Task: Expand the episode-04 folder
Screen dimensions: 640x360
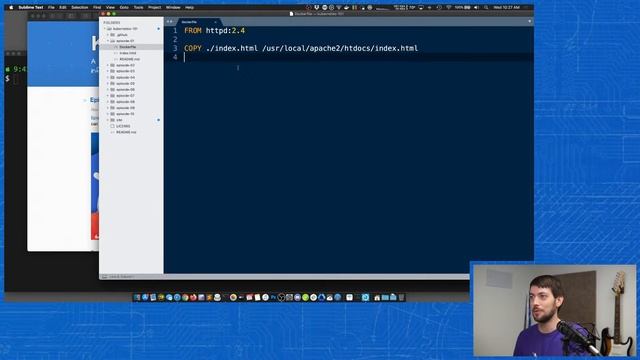Action: (x=108, y=77)
